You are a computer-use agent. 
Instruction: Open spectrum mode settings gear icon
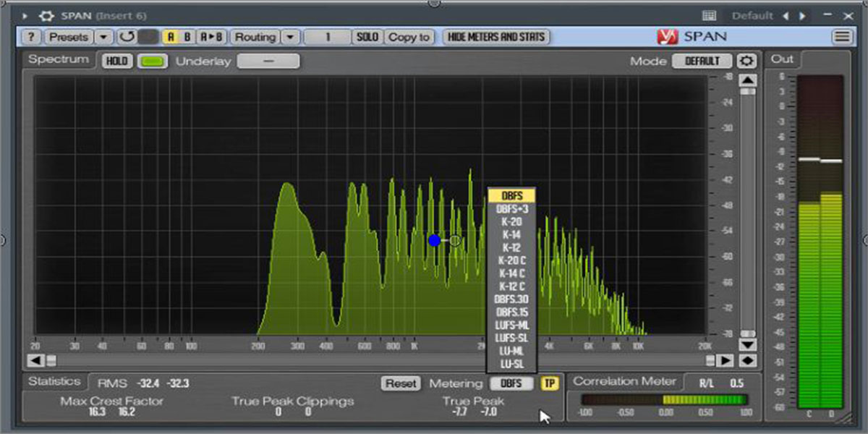(746, 61)
